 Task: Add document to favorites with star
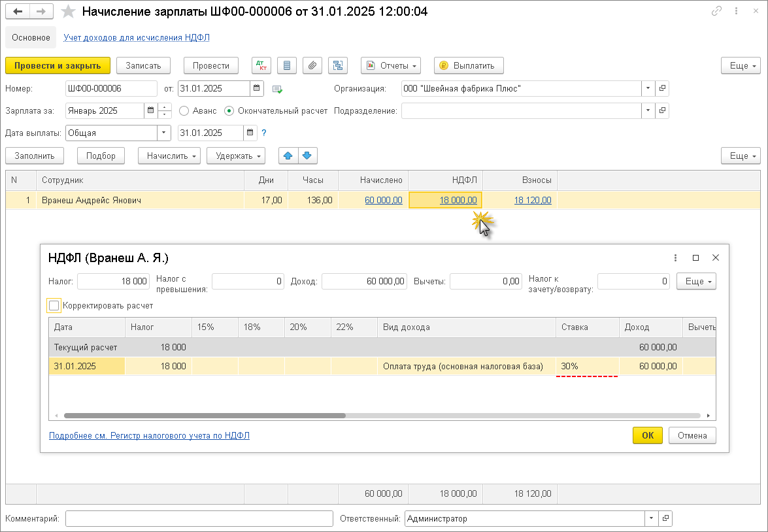point(68,11)
